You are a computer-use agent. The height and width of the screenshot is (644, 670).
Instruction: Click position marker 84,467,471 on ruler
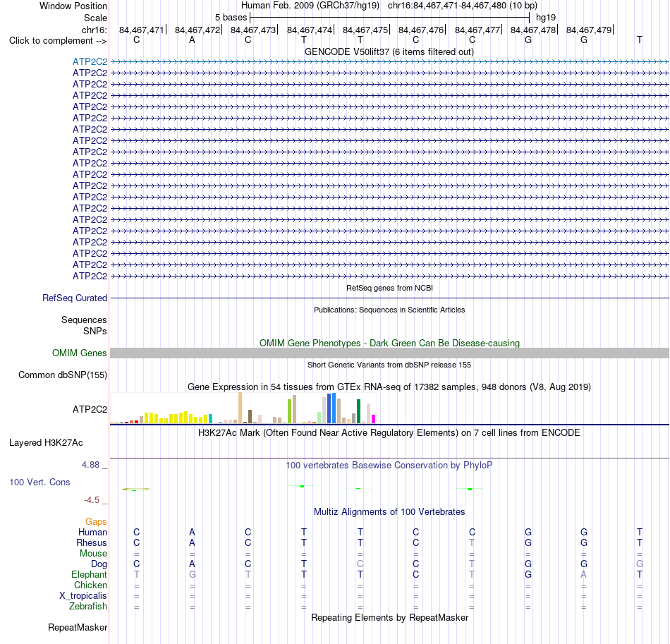pos(142,30)
